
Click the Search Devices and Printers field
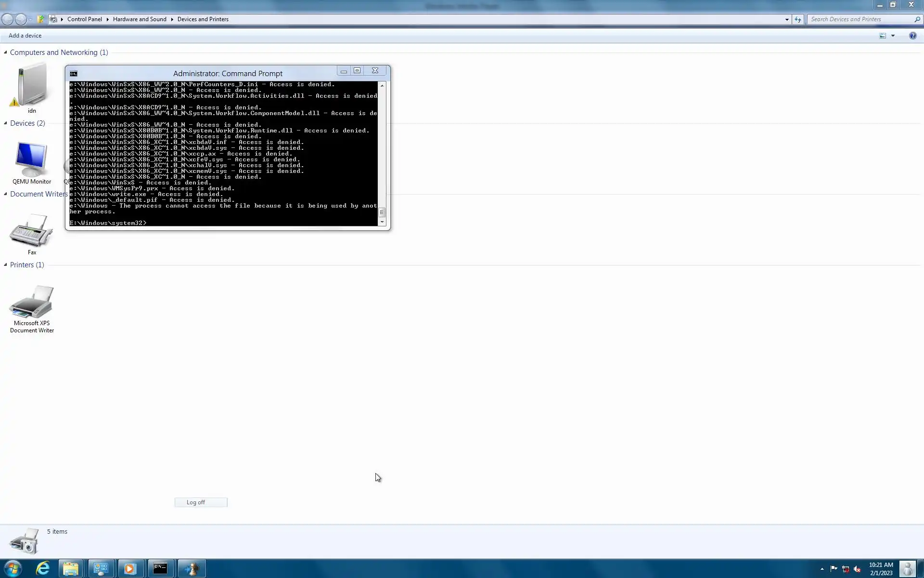(859, 19)
